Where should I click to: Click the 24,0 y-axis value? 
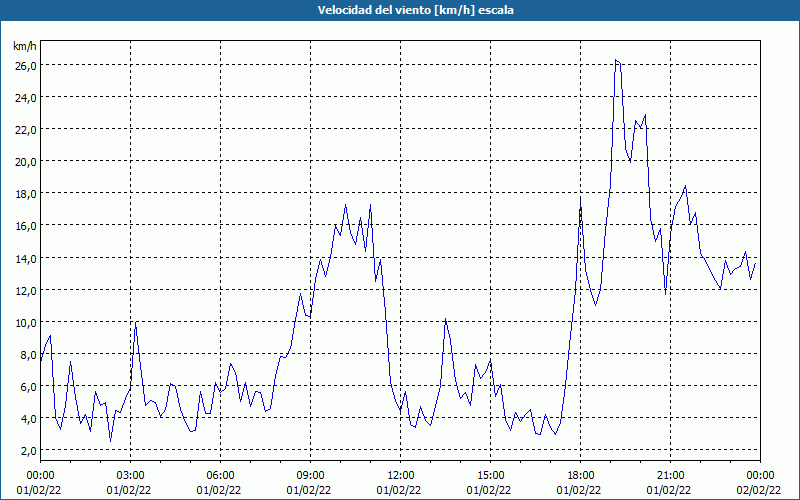pyautogui.click(x=25, y=98)
